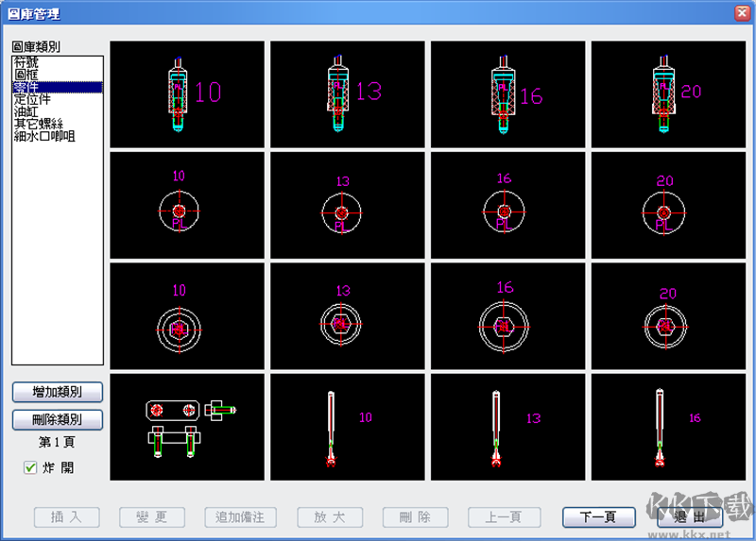Viewport: 756px width, 541px height.
Task: Pick the PL circle thumbnail labeled 16
Action: pyautogui.click(x=507, y=205)
